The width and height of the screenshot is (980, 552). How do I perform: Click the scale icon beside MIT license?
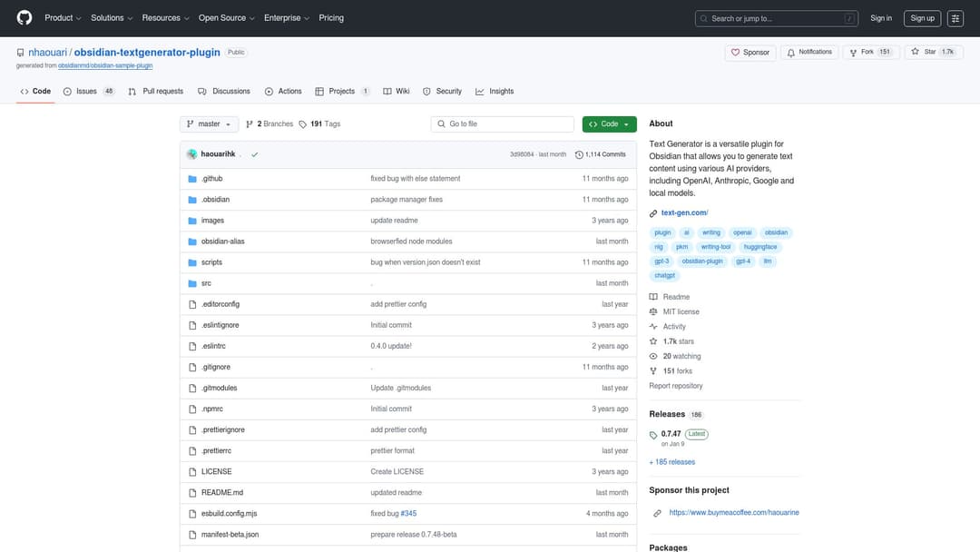tap(653, 312)
